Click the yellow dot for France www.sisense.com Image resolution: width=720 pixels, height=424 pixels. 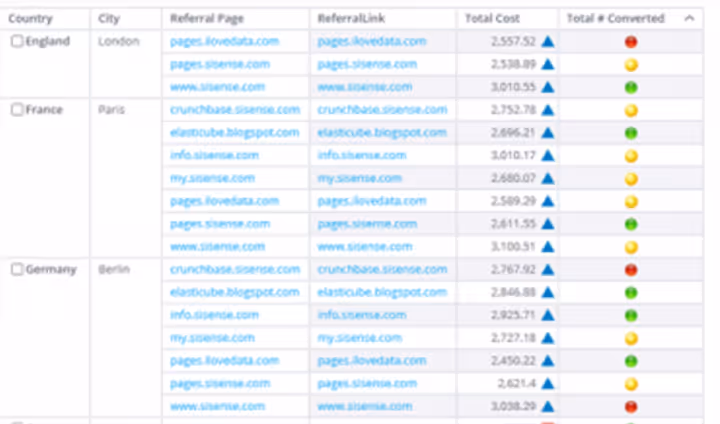[631, 247]
